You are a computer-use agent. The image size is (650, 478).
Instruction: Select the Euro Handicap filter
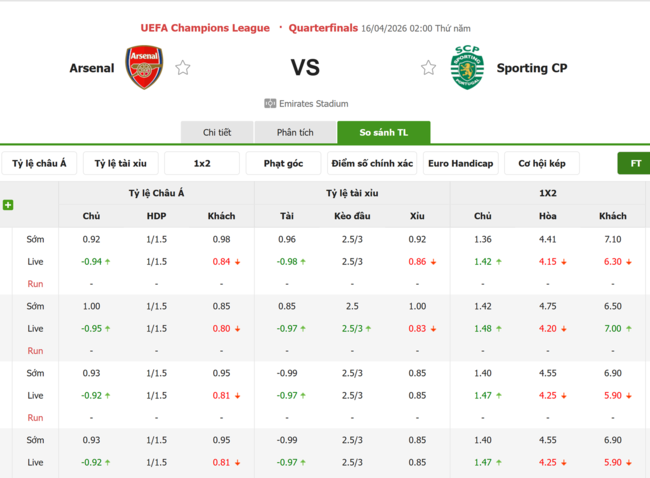(x=460, y=163)
